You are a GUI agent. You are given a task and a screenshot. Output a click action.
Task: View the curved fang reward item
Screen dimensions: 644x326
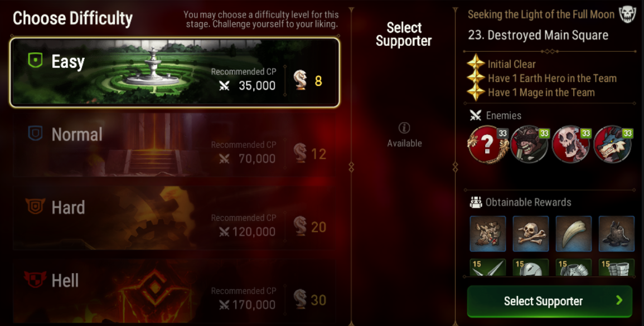point(573,233)
